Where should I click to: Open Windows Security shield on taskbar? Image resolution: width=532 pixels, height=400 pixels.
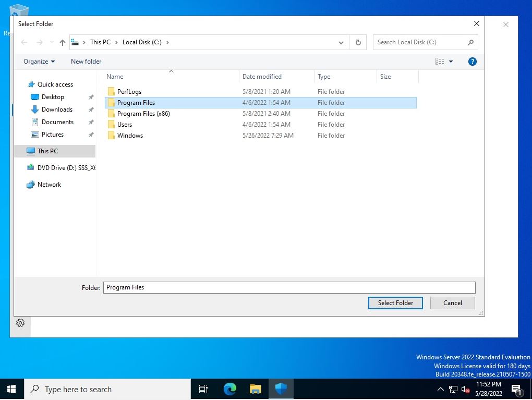[x=281, y=389]
